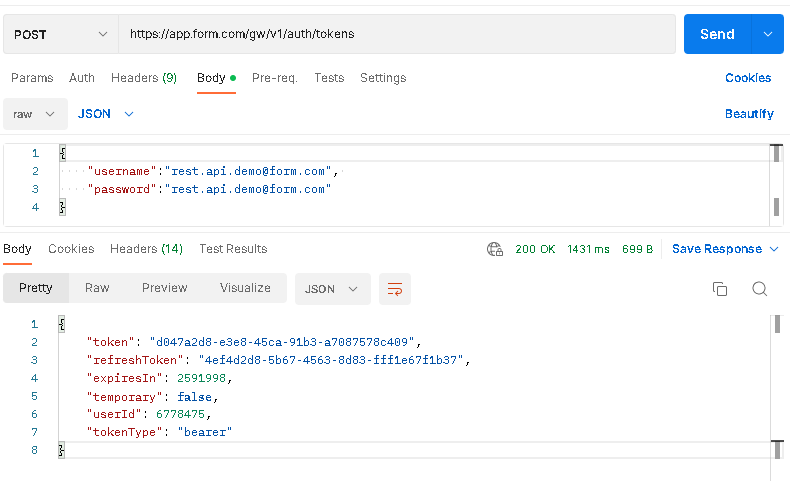Copy the response body with copy icon
Viewport: 790px width, 481px height.
click(719, 289)
